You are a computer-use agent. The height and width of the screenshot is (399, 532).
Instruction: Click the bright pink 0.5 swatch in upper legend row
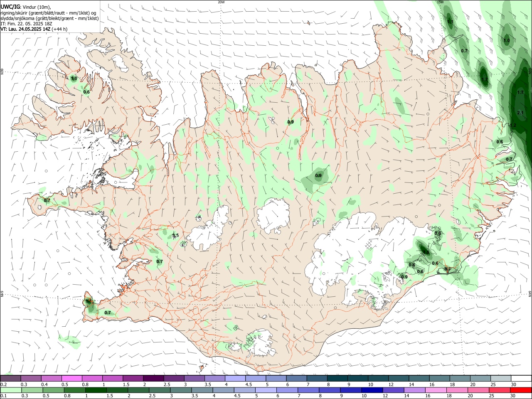coord(71,378)
